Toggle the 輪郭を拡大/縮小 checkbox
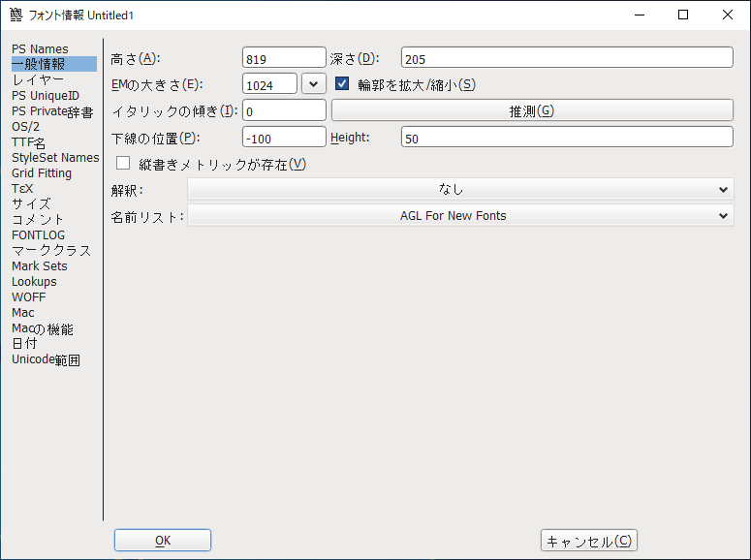This screenshot has width=751, height=560. (342, 84)
